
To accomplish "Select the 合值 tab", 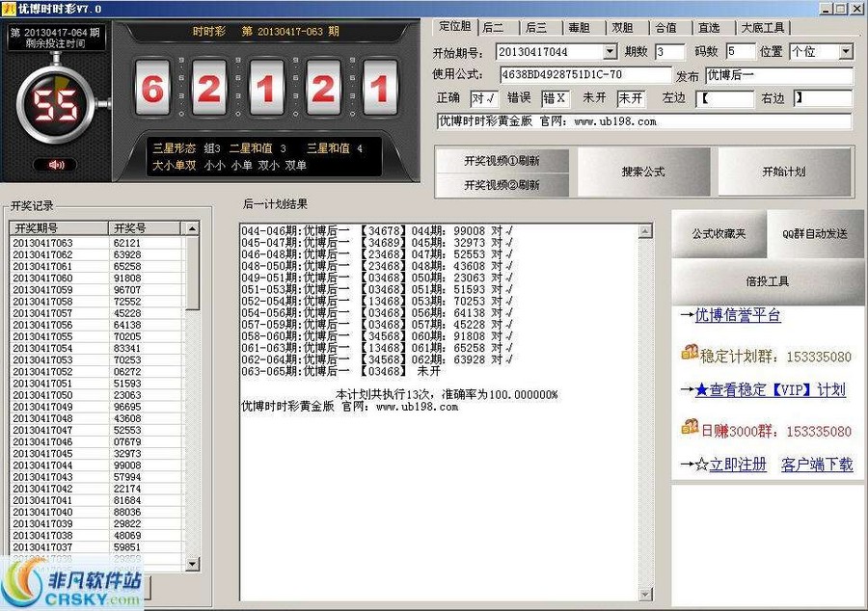I will (x=665, y=28).
